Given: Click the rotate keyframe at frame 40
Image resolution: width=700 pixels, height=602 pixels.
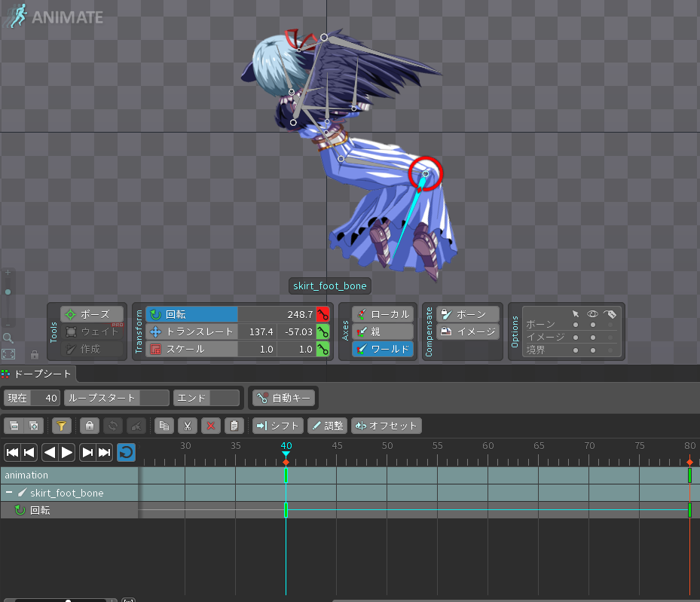Looking at the screenshot, I should (x=286, y=509).
